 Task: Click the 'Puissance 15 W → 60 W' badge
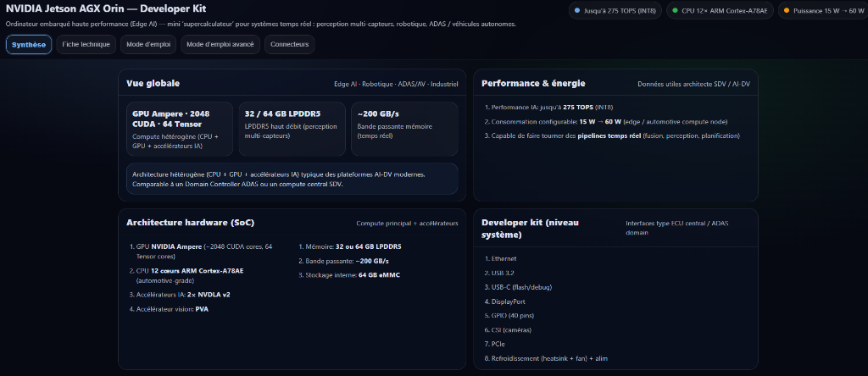(x=823, y=10)
